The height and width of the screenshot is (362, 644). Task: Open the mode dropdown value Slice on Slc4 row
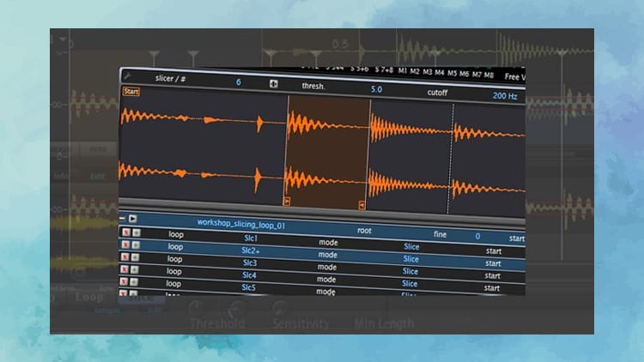[x=410, y=284]
